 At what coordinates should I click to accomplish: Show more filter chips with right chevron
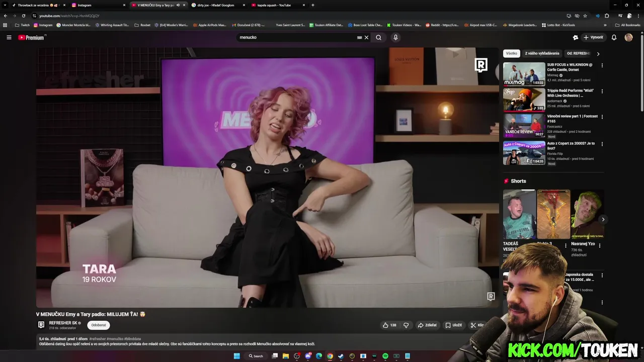pyautogui.click(x=598, y=54)
